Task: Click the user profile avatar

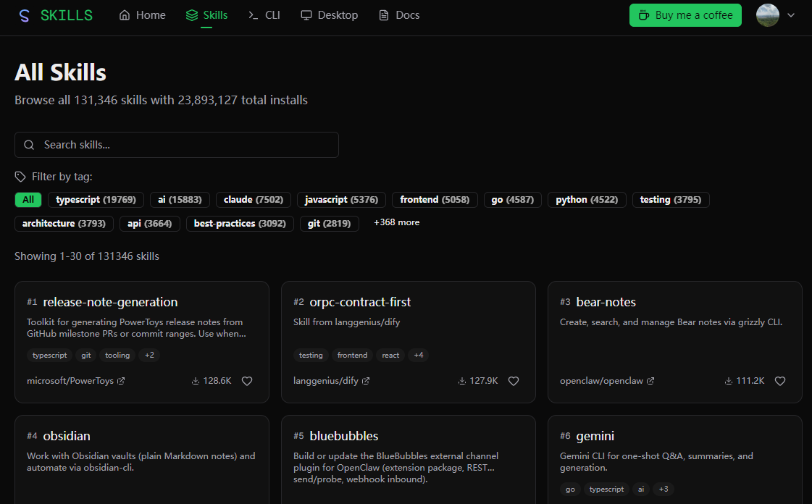Action: 767,15
